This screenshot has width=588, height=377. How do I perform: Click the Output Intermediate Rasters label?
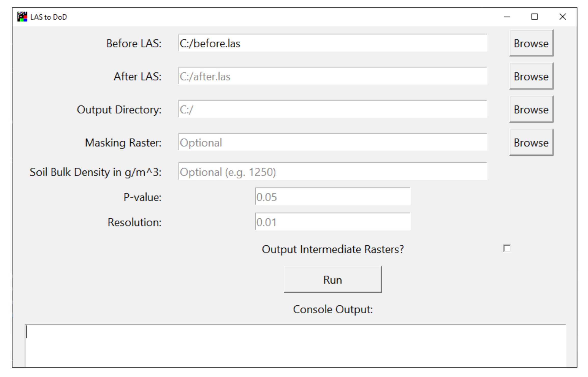coord(332,249)
